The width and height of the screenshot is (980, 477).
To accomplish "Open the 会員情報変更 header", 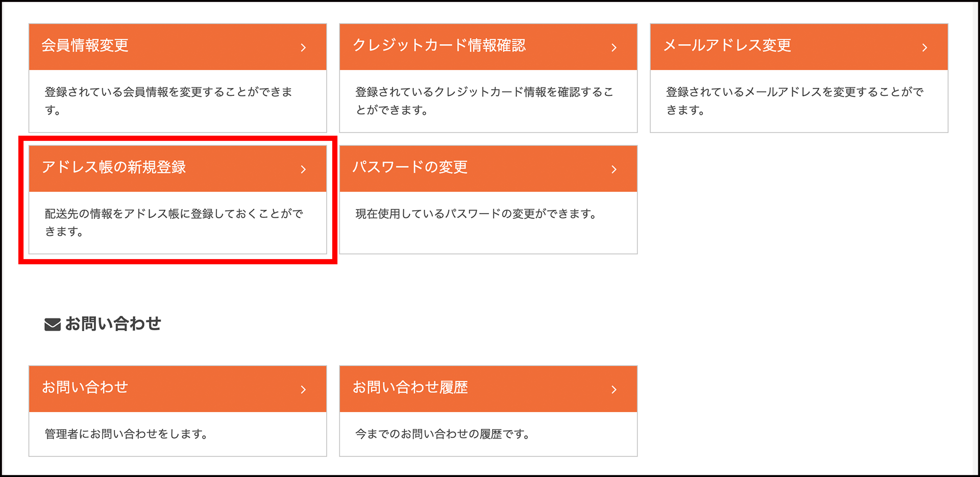I will coord(178,47).
